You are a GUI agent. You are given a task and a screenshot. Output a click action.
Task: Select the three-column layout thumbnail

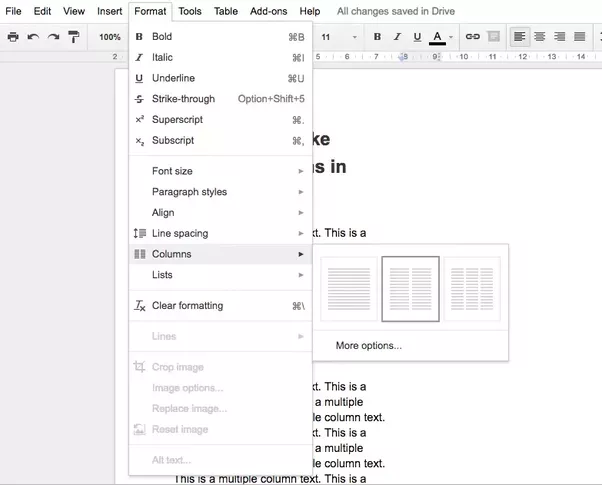pos(471,289)
